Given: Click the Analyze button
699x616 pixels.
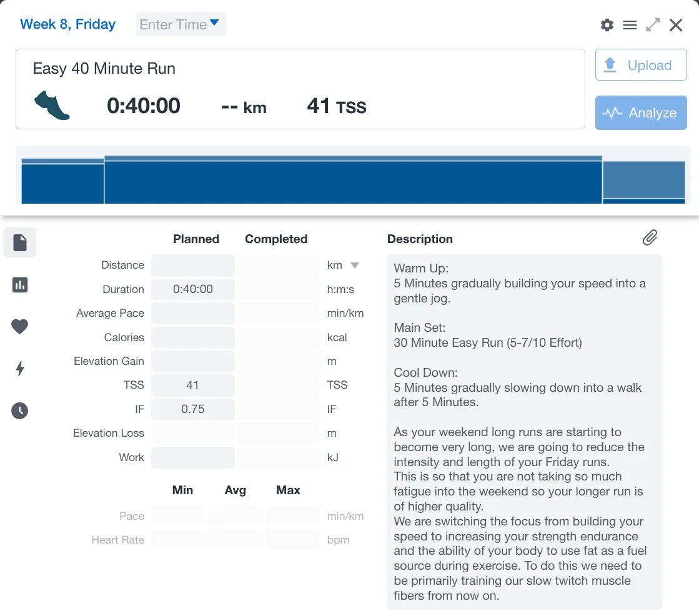Looking at the screenshot, I should 640,112.
